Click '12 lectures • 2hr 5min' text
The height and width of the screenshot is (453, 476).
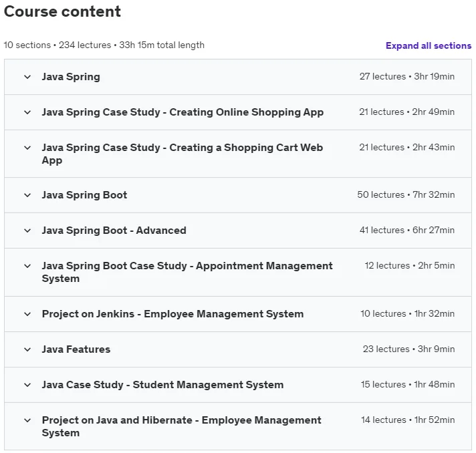click(410, 266)
